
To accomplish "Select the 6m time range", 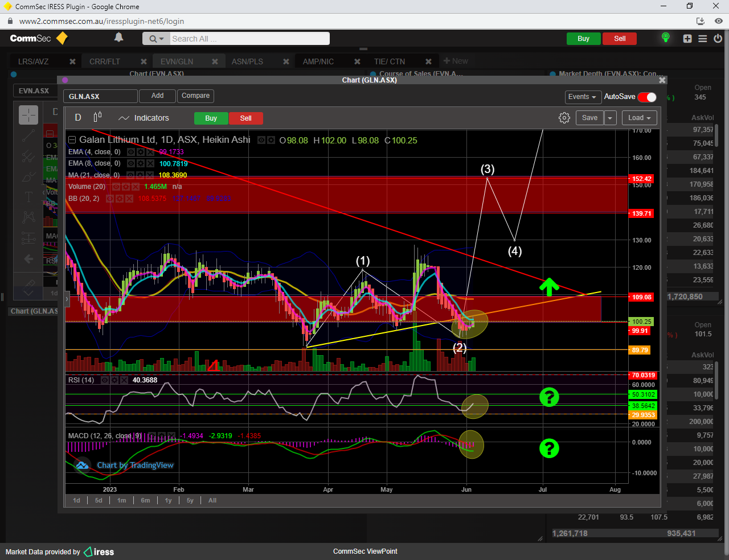I will pos(145,500).
